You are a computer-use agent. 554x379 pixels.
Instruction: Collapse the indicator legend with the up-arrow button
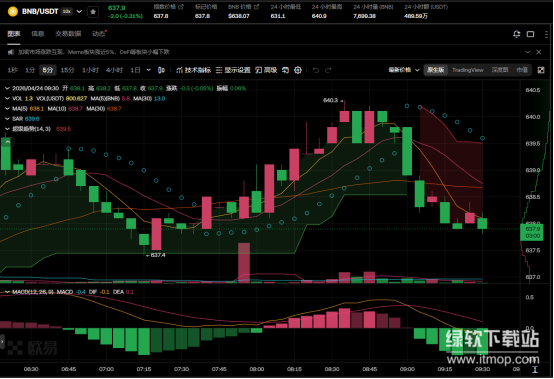pos(7,142)
